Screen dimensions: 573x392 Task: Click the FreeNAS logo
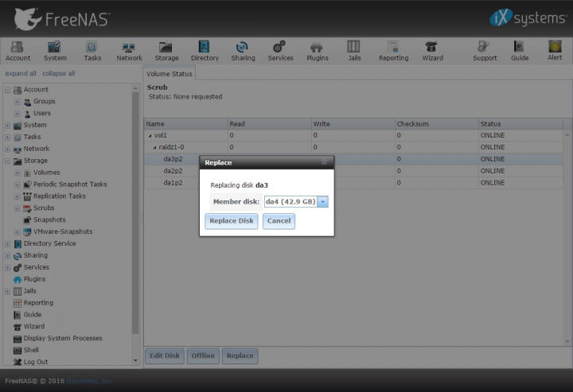62,19
